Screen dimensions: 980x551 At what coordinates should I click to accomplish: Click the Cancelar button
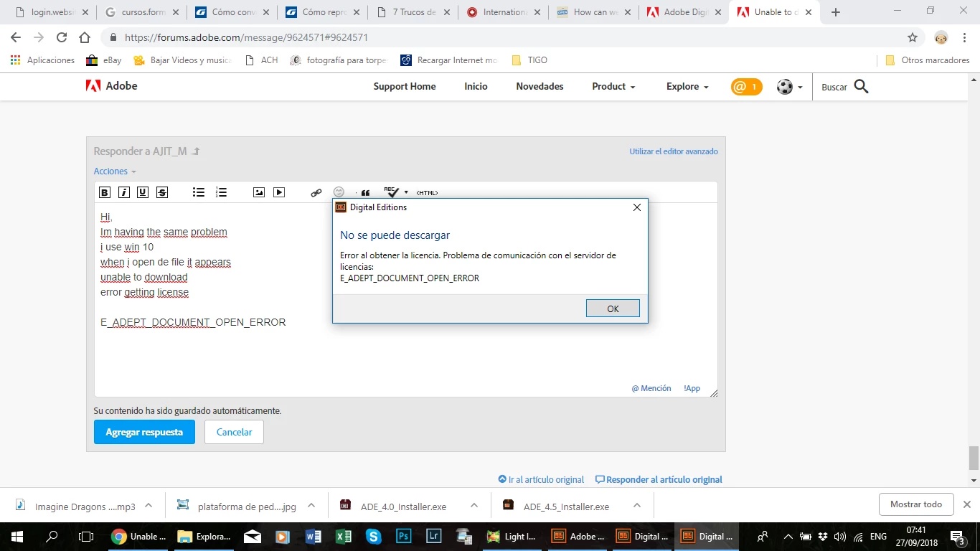coord(234,432)
